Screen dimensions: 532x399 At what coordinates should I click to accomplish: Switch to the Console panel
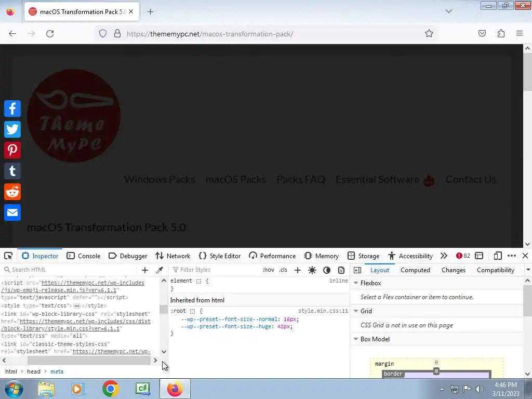84,256
